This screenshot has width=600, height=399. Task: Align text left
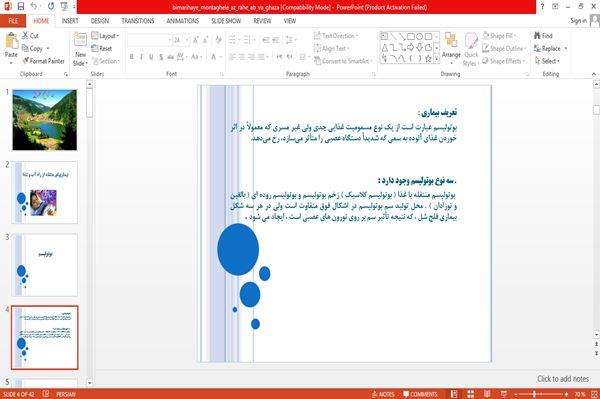232,57
